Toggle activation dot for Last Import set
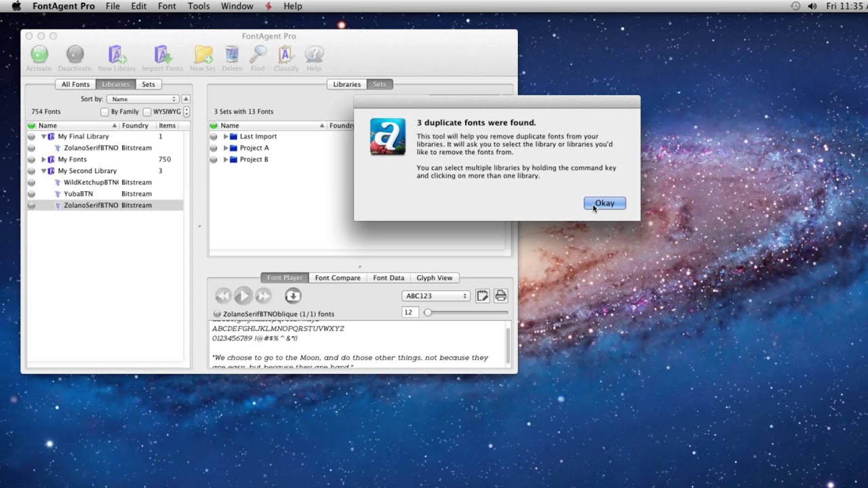Viewport: 868px width, 488px height. coord(214,137)
